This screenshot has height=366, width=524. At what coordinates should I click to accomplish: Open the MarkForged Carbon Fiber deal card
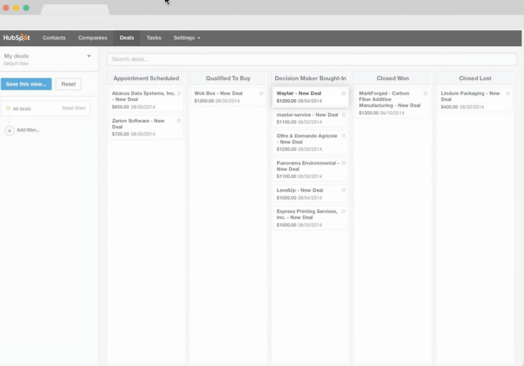(393, 103)
